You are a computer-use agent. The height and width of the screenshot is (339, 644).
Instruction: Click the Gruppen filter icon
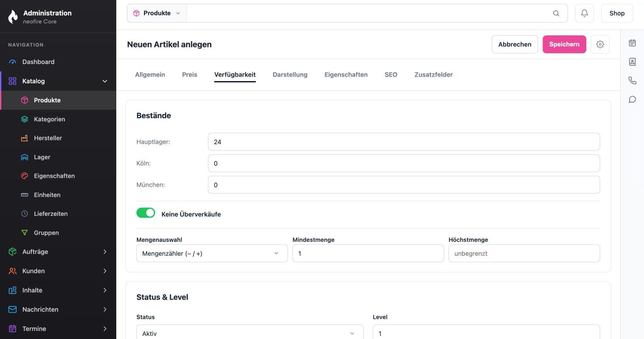coord(25,233)
